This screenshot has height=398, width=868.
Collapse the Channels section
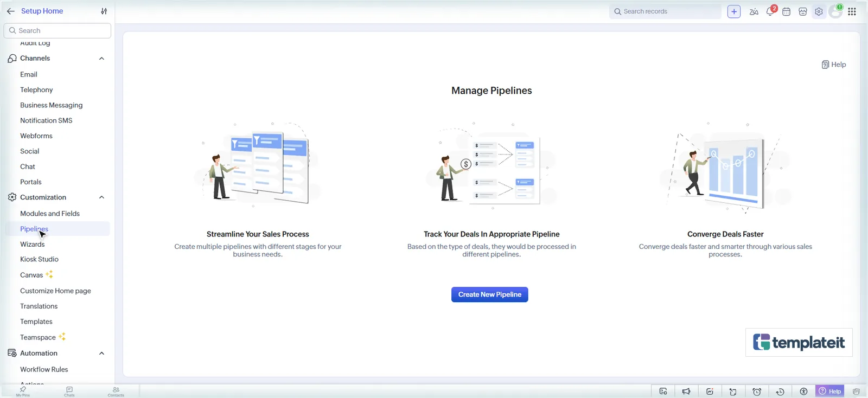101,59
